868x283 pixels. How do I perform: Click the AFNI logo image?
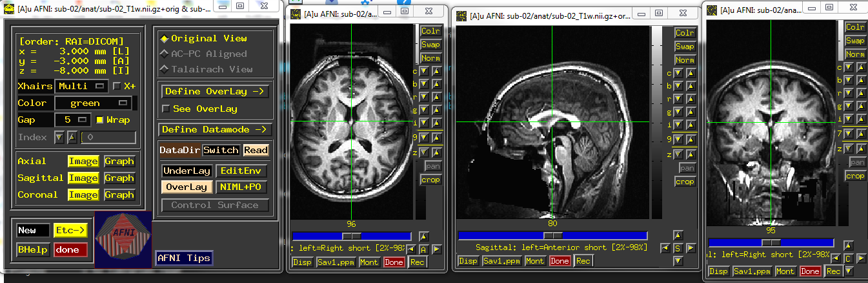pyautogui.click(x=123, y=239)
